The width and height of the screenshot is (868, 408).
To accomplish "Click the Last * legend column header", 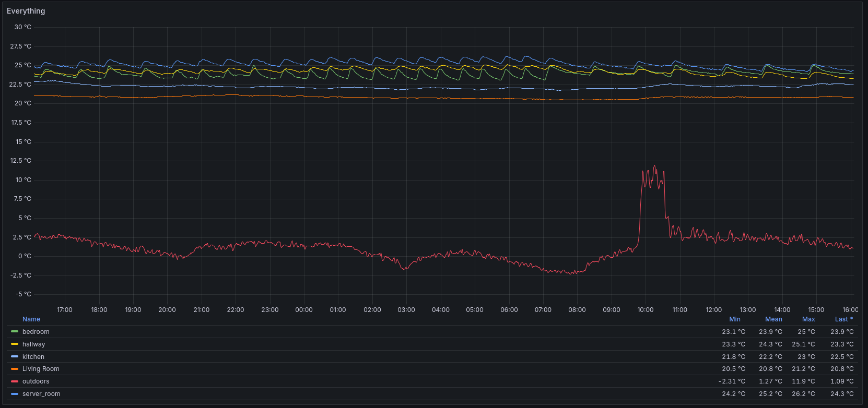I will coord(843,319).
